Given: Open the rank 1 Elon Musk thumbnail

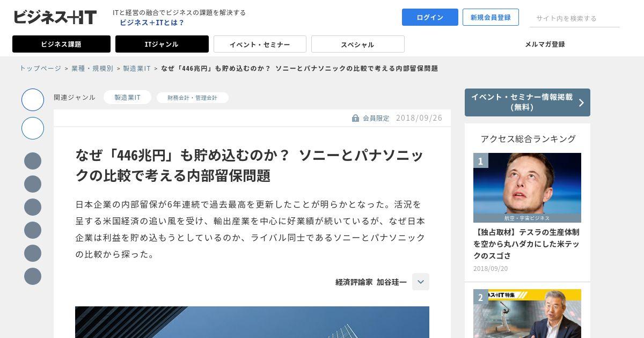Looking at the screenshot, I should pyautogui.click(x=527, y=188).
